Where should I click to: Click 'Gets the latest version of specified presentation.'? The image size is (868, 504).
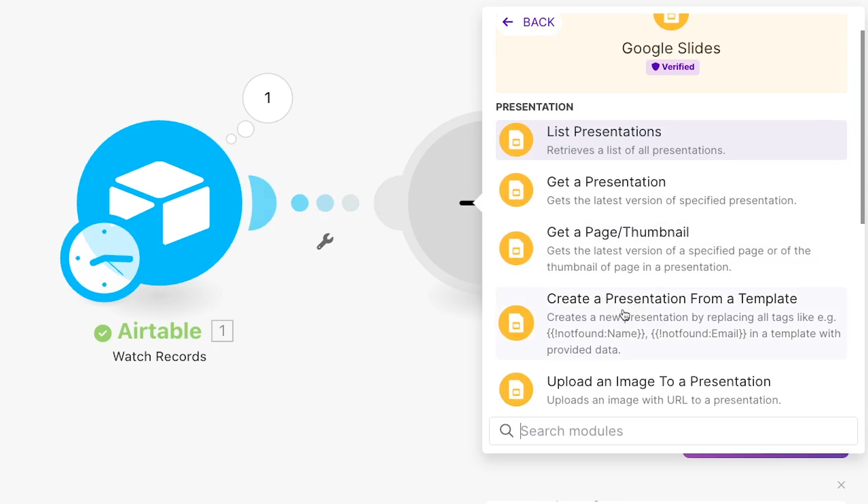pyautogui.click(x=672, y=200)
